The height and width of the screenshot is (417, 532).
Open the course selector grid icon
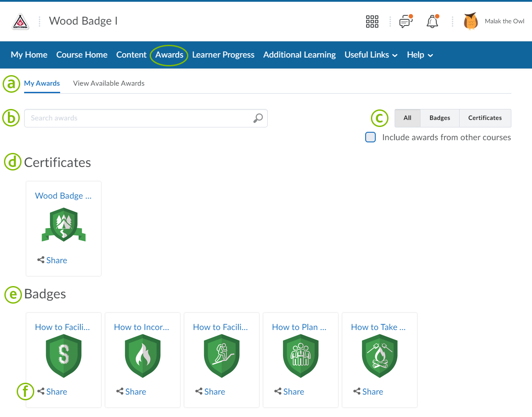coord(372,22)
